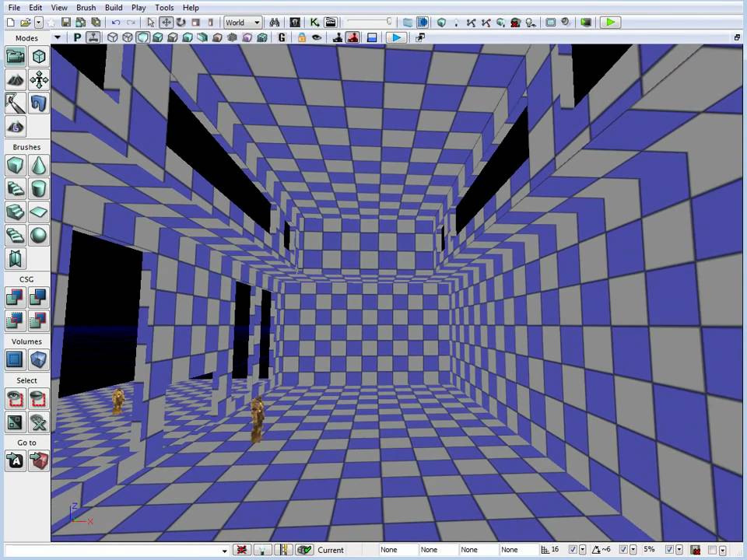This screenshot has height=560, width=747.
Task: Open the World coordinate system dropdown
Action: pyautogui.click(x=243, y=23)
